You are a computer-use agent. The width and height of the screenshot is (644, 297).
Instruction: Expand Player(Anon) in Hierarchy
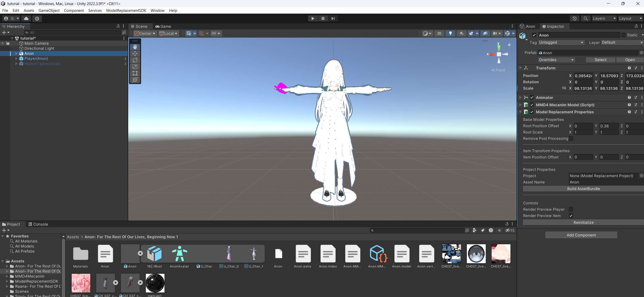click(16, 59)
